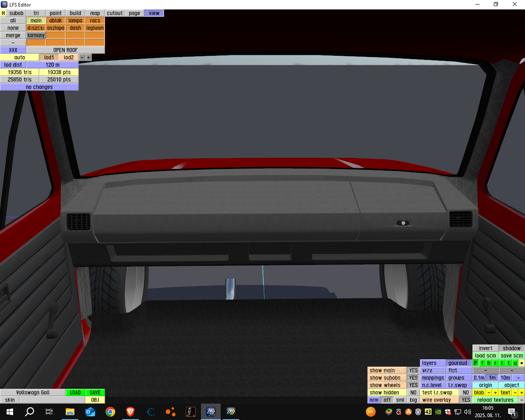
Task: Toggle layer b visibility
Action: click(x=489, y=363)
